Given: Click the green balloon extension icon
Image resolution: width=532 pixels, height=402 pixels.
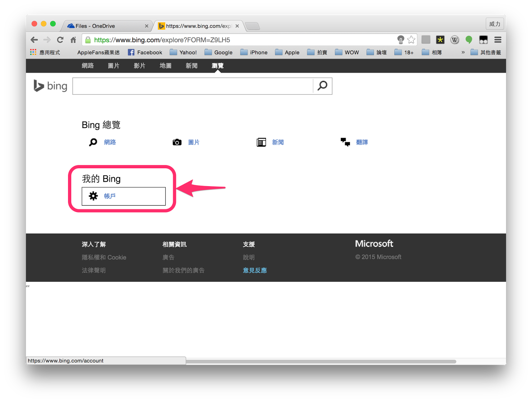Looking at the screenshot, I should click(x=469, y=40).
